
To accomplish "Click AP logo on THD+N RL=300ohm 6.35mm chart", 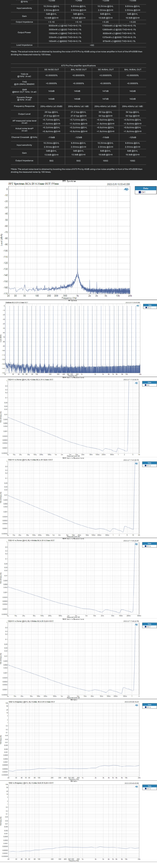I will (x=136, y=544).
